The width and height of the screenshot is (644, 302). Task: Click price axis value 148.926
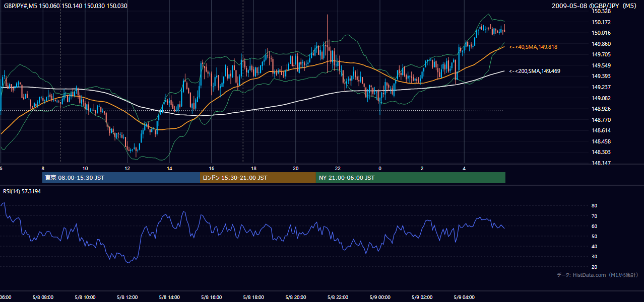click(601, 109)
